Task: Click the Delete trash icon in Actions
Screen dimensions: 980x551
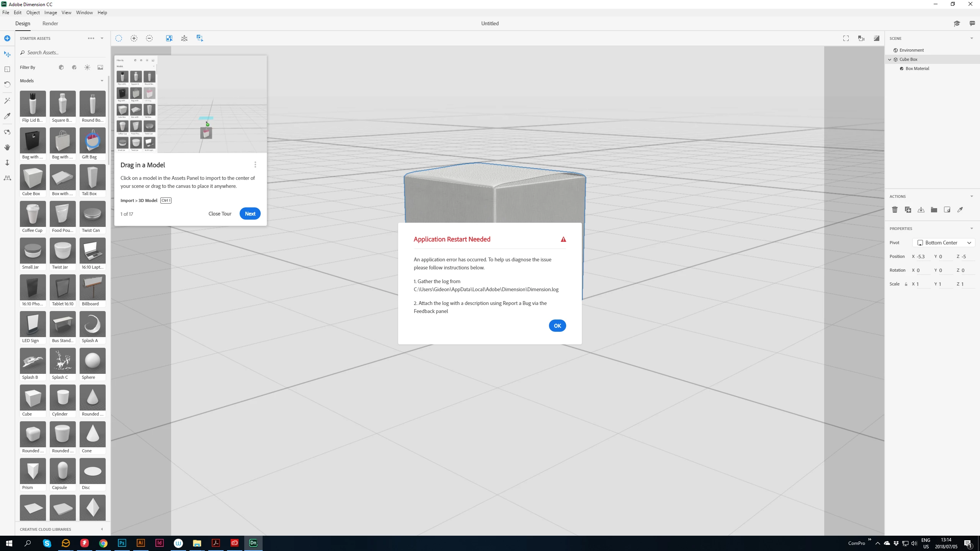Action: point(895,210)
